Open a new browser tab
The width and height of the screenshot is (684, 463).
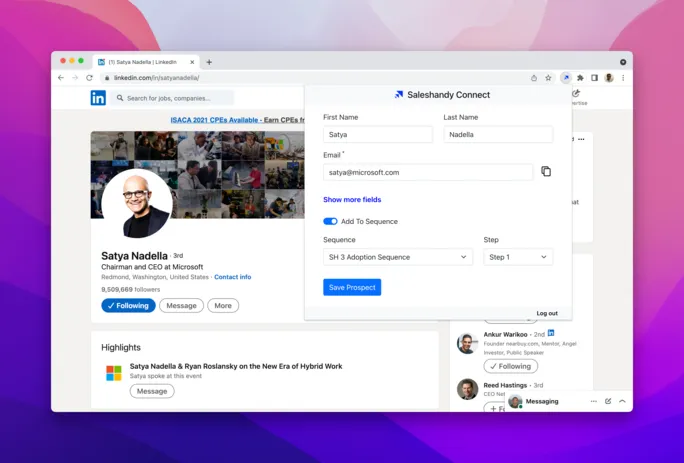[x=209, y=62]
